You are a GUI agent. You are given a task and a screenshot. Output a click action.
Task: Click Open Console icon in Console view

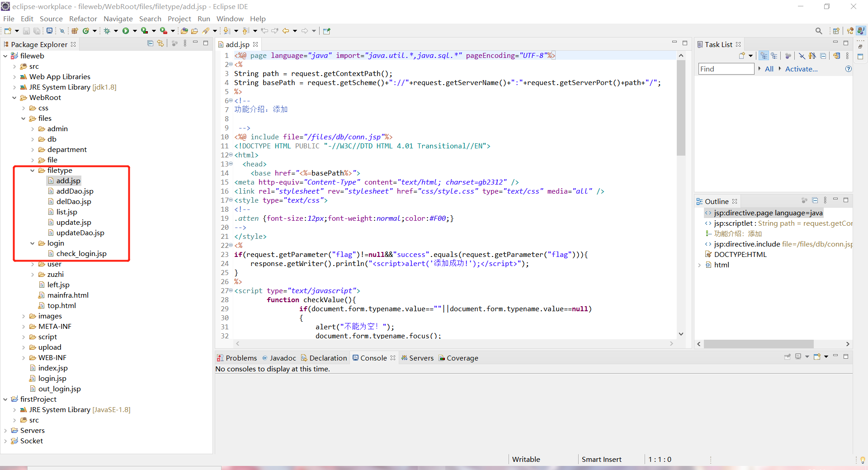(x=817, y=357)
